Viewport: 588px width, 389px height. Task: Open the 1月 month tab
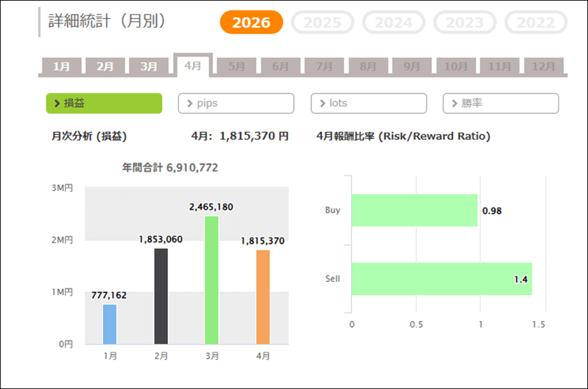[x=61, y=67]
